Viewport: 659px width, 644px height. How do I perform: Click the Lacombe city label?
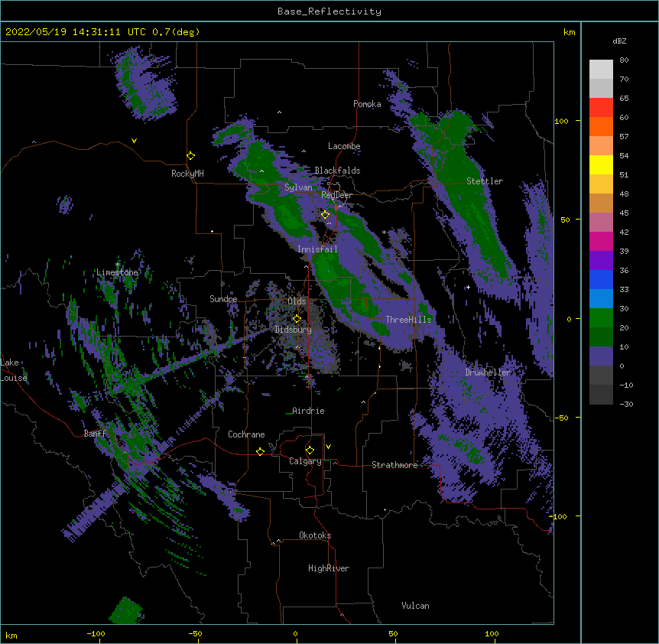point(344,146)
